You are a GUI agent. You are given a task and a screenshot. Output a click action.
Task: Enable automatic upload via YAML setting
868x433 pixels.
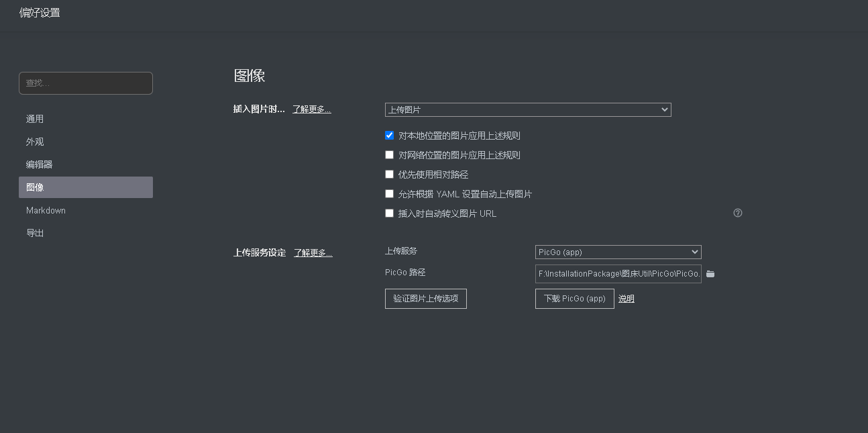pos(389,194)
